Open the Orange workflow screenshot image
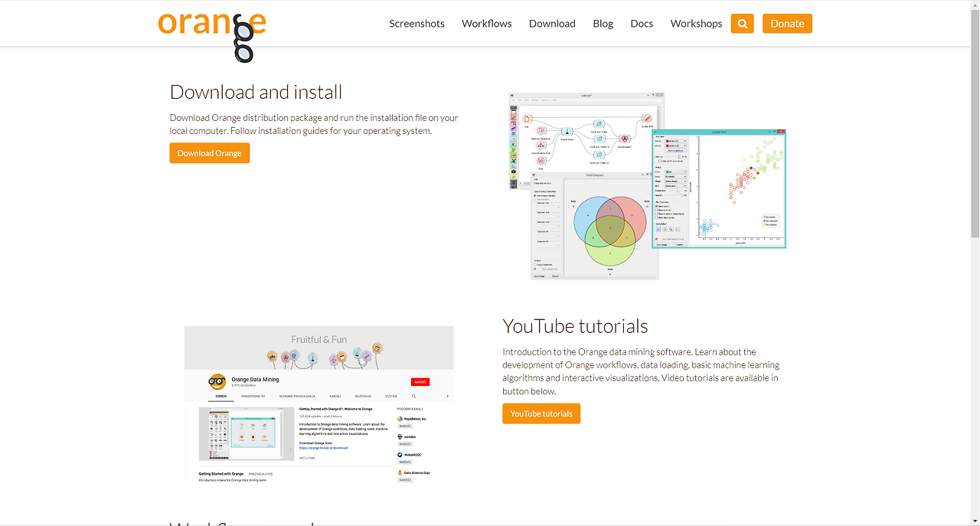The height and width of the screenshot is (526, 980). [647, 186]
